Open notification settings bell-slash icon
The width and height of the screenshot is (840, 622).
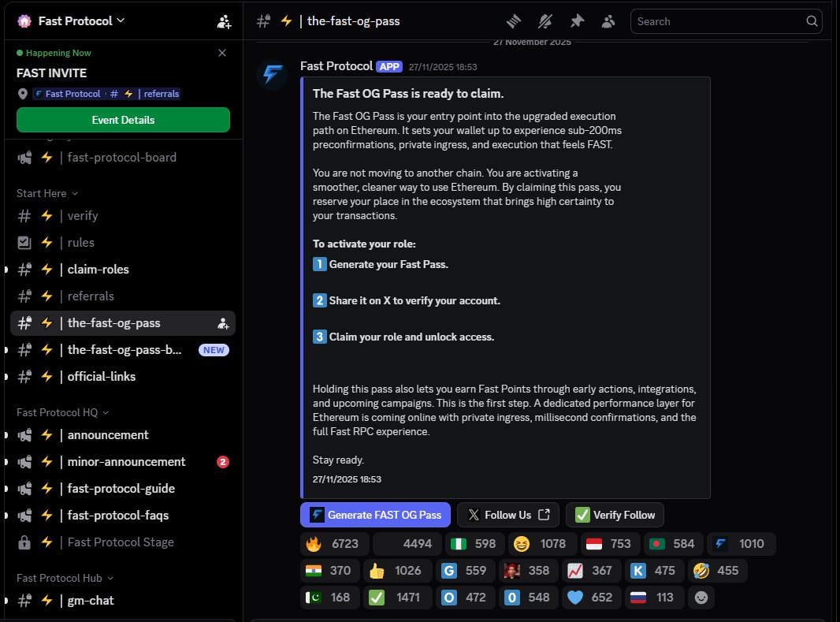click(545, 21)
